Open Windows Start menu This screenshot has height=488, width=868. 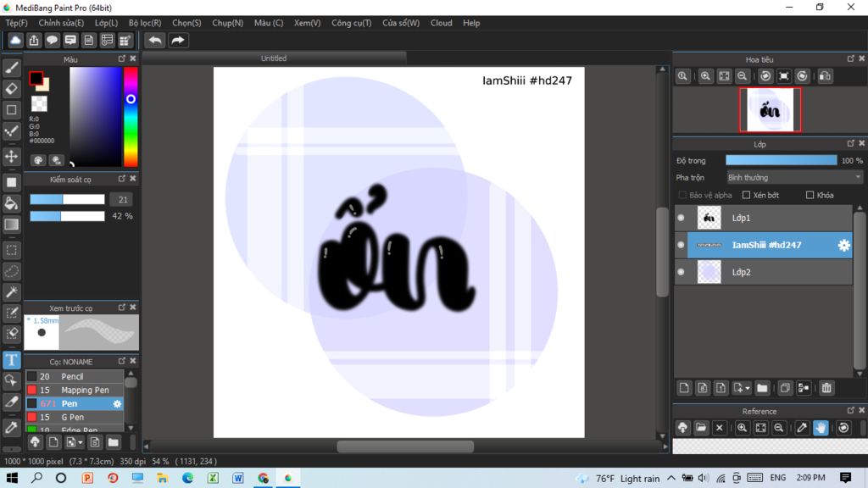12,478
